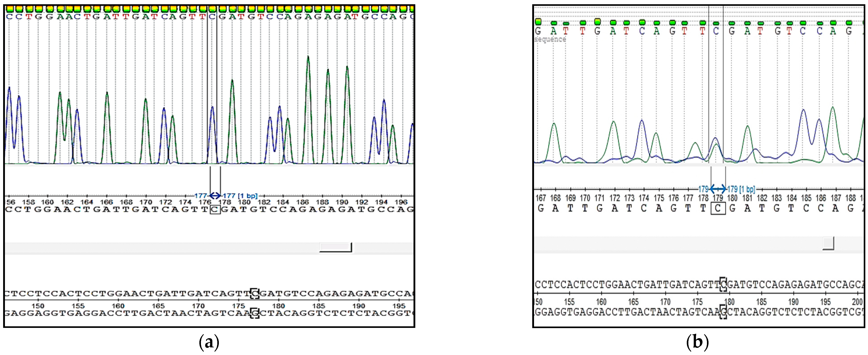
Task: Click blue double-arrow marker at position 177
Action: pos(215,195)
